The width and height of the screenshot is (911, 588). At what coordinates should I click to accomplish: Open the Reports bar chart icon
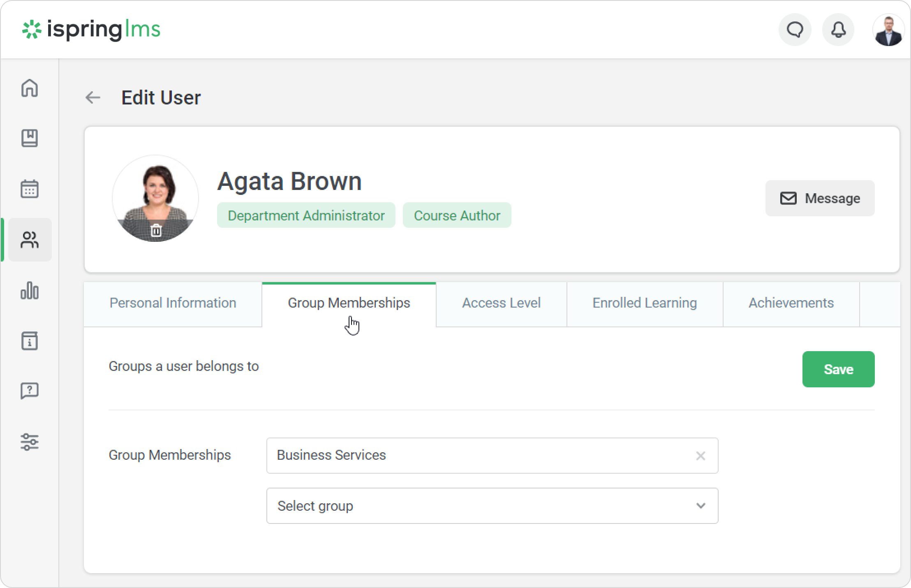click(x=30, y=291)
